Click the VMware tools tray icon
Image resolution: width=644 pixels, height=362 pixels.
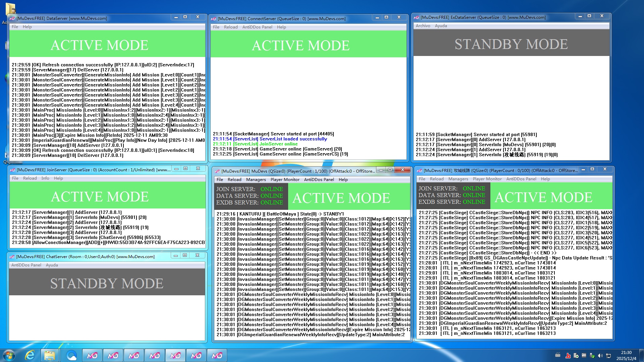(x=584, y=355)
